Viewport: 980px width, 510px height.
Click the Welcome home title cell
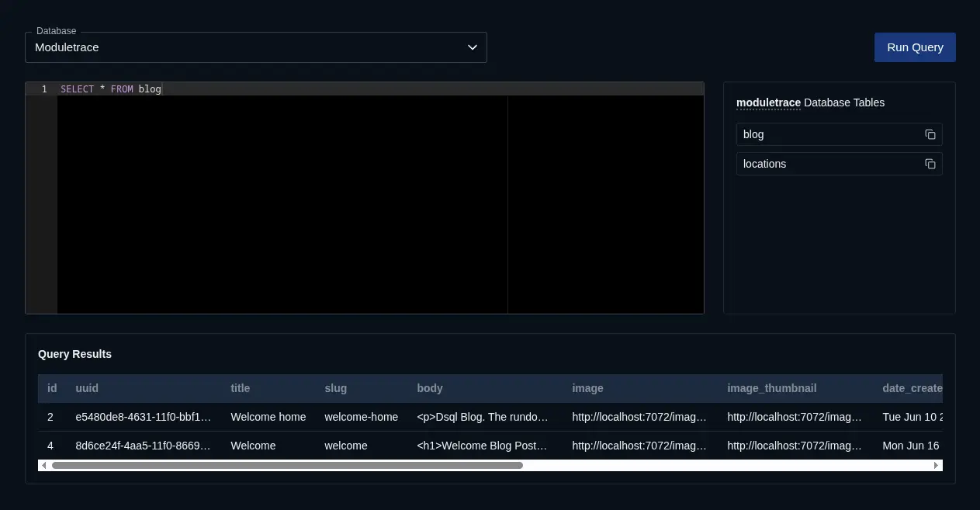point(268,417)
